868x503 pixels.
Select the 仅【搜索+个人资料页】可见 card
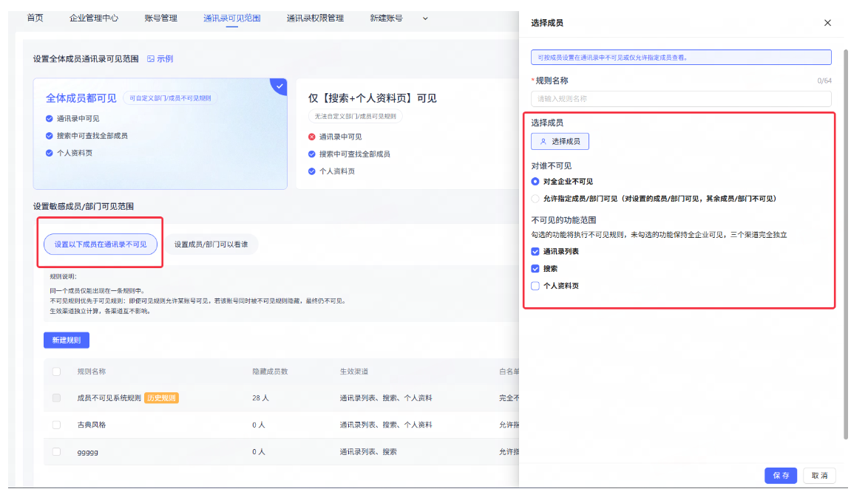click(407, 134)
